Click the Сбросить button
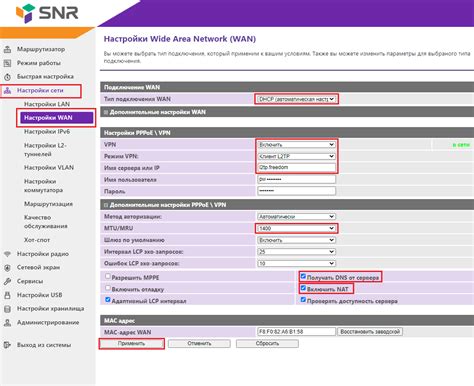 click(x=267, y=343)
